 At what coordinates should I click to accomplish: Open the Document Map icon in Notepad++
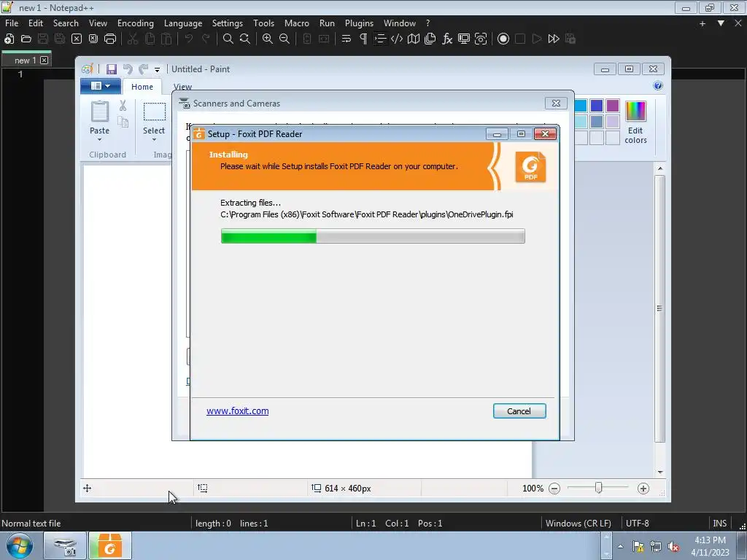tap(414, 39)
